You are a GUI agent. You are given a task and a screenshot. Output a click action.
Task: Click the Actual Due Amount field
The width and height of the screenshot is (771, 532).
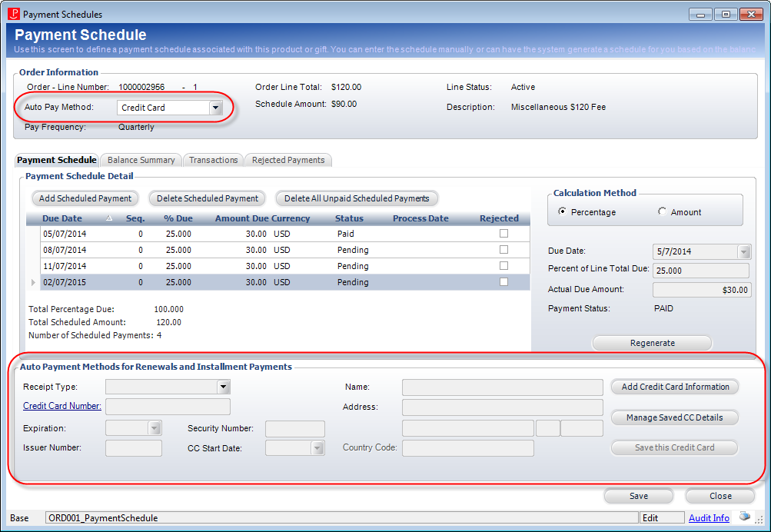702,290
